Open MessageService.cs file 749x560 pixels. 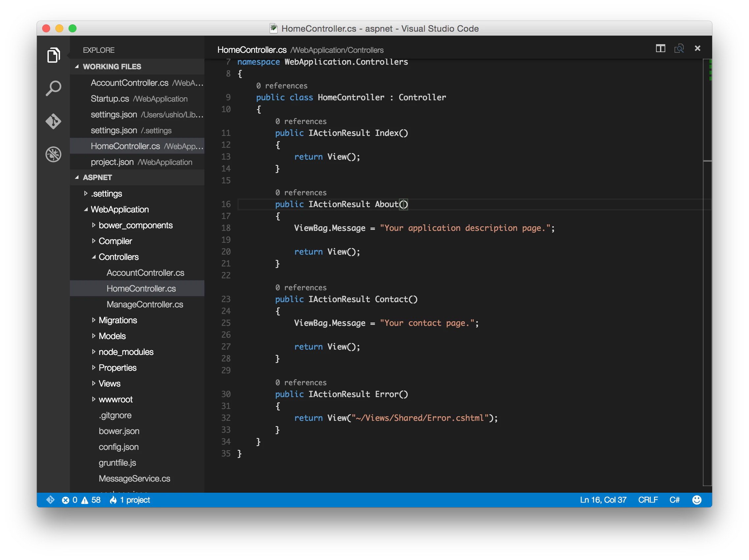[x=137, y=478]
